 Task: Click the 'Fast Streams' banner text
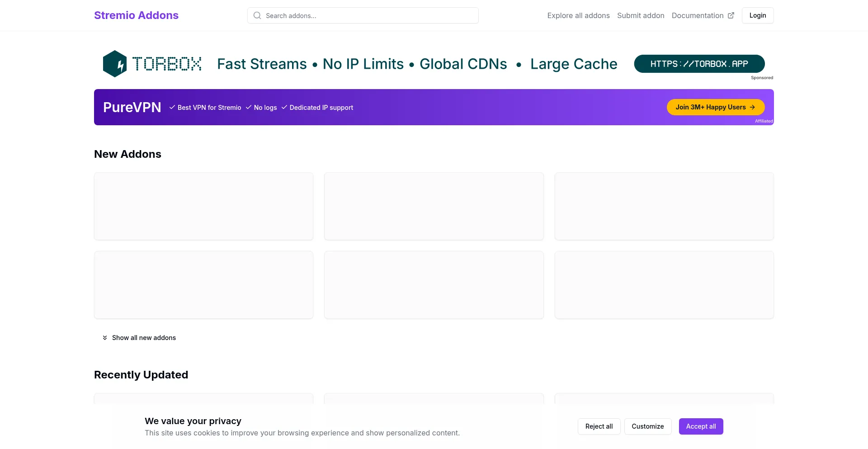point(262,64)
